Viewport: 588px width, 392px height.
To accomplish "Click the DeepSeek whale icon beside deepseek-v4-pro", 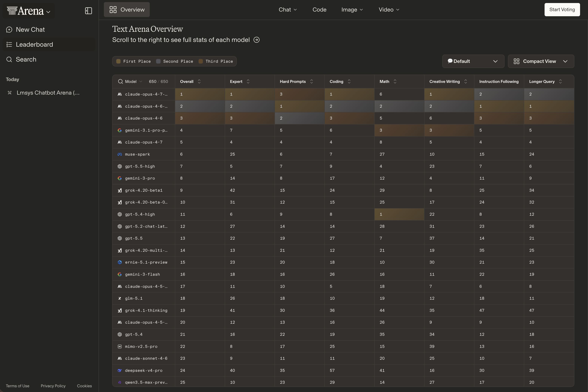I will click(120, 370).
